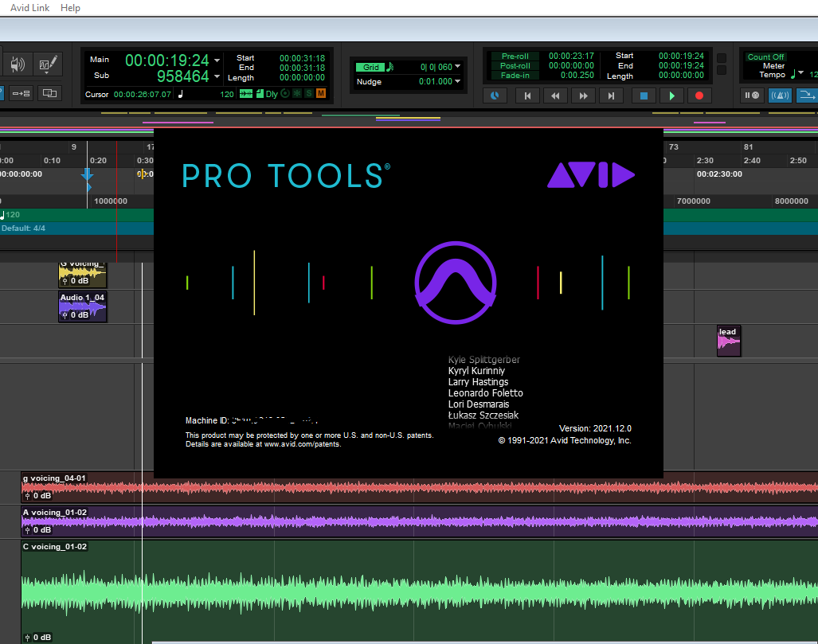The width and height of the screenshot is (818, 644).
Task: Click the Count Off button
Action: point(765,57)
